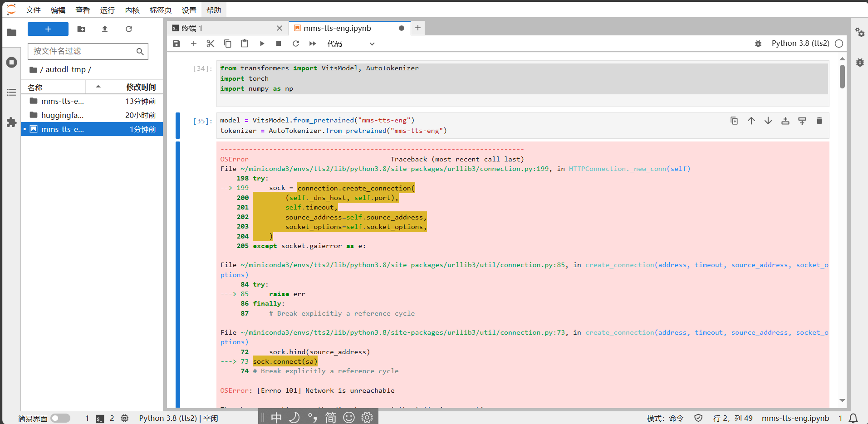
Task: Move cell 35 up
Action: coord(751,121)
